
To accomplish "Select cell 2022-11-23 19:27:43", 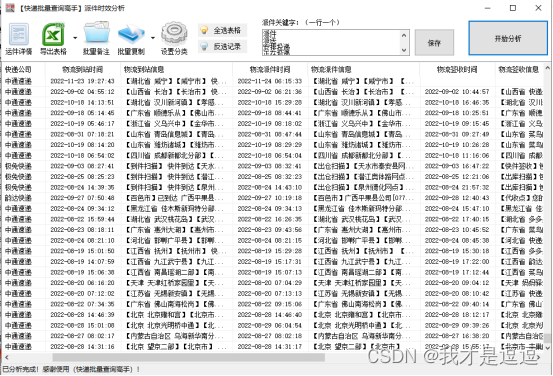I will coord(83,81).
